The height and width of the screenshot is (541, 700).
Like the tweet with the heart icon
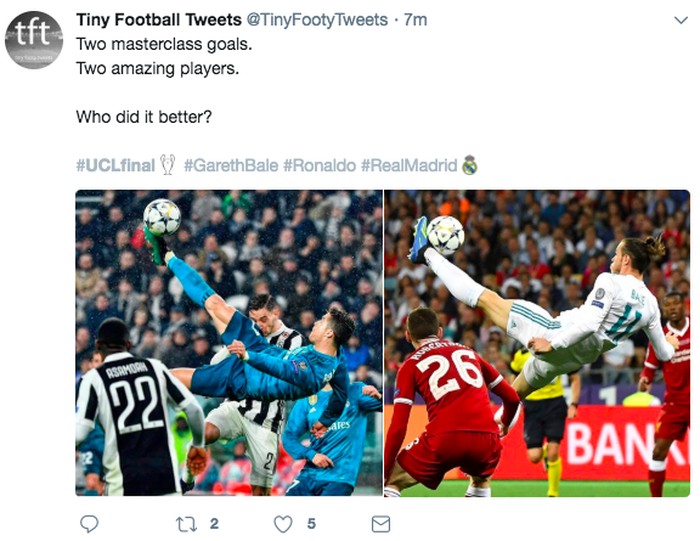click(283, 523)
